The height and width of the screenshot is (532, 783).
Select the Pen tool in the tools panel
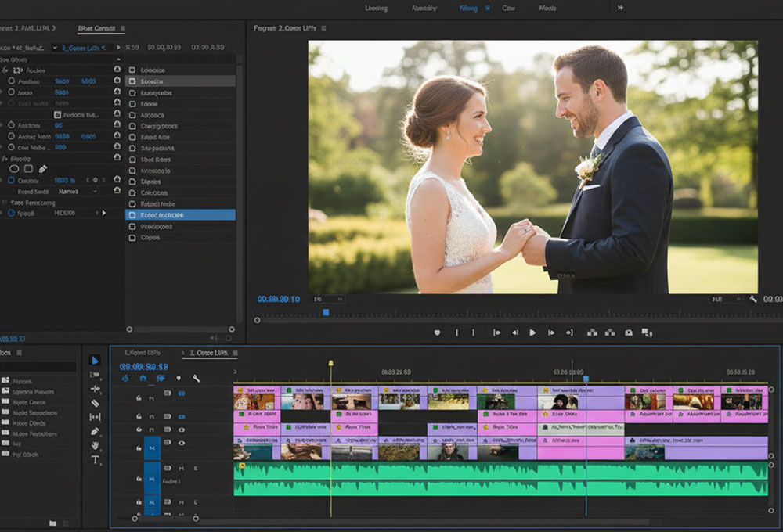(96, 431)
